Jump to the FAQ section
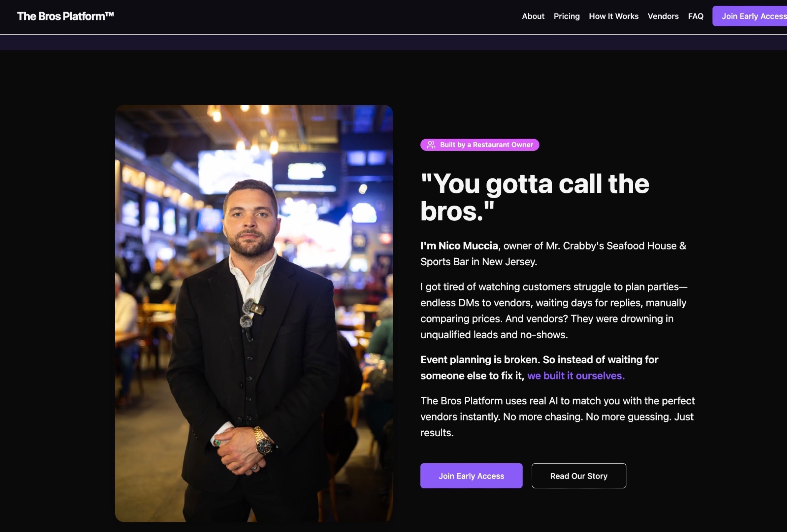This screenshot has height=532, width=787. [x=696, y=16]
